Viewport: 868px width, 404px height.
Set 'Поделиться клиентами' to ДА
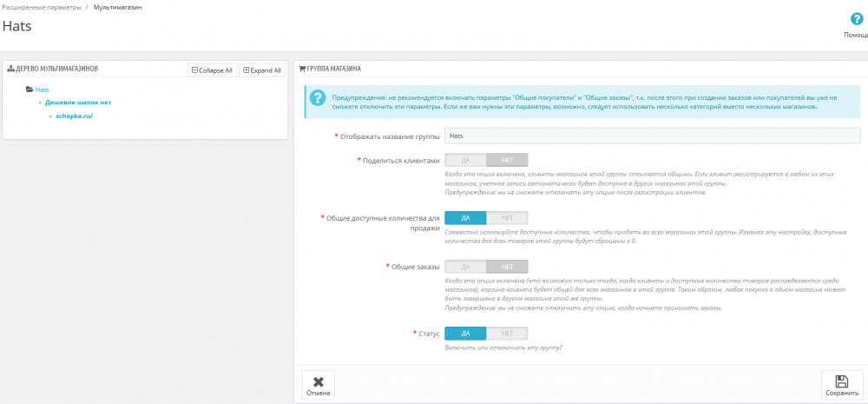465,160
